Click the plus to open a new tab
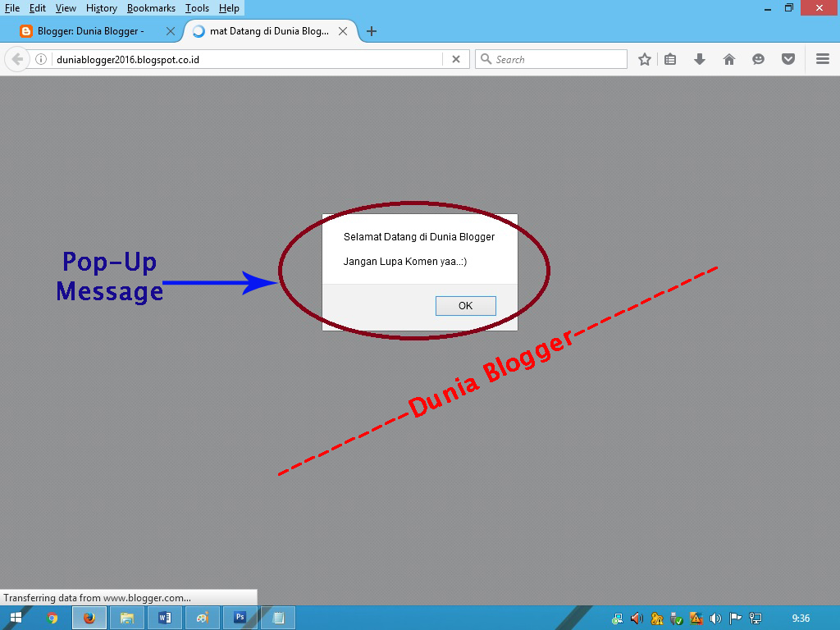This screenshot has width=840, height=630. pos(372,30)
